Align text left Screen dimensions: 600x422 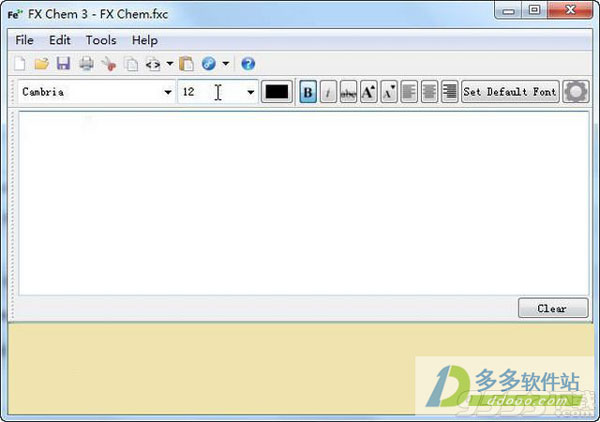pyautogui.click(x=409, y=92)
